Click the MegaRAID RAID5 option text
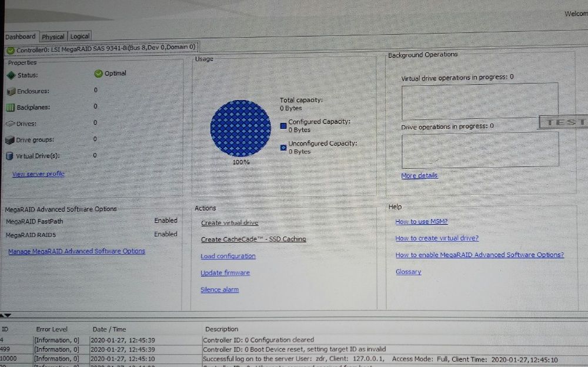 [31, 235]
